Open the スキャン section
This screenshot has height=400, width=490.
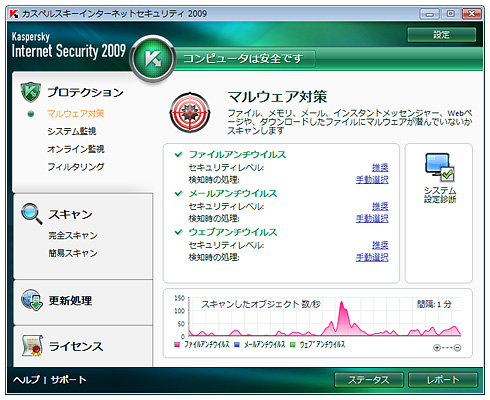coord(70,214)
